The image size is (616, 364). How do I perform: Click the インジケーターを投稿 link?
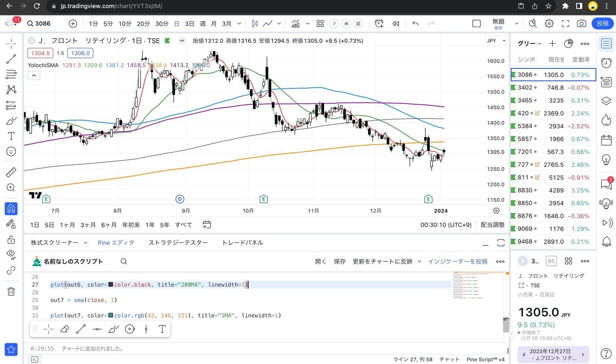click(x=458, y=261)
